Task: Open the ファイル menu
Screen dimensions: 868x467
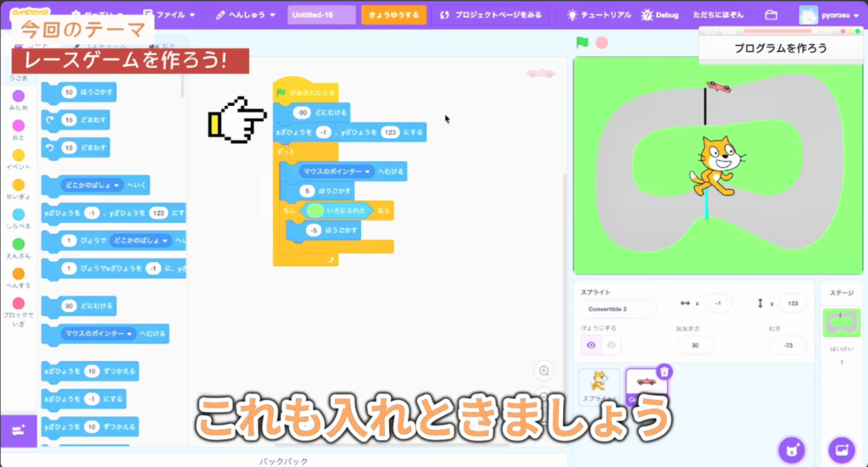Action: (x=170, y=15)
